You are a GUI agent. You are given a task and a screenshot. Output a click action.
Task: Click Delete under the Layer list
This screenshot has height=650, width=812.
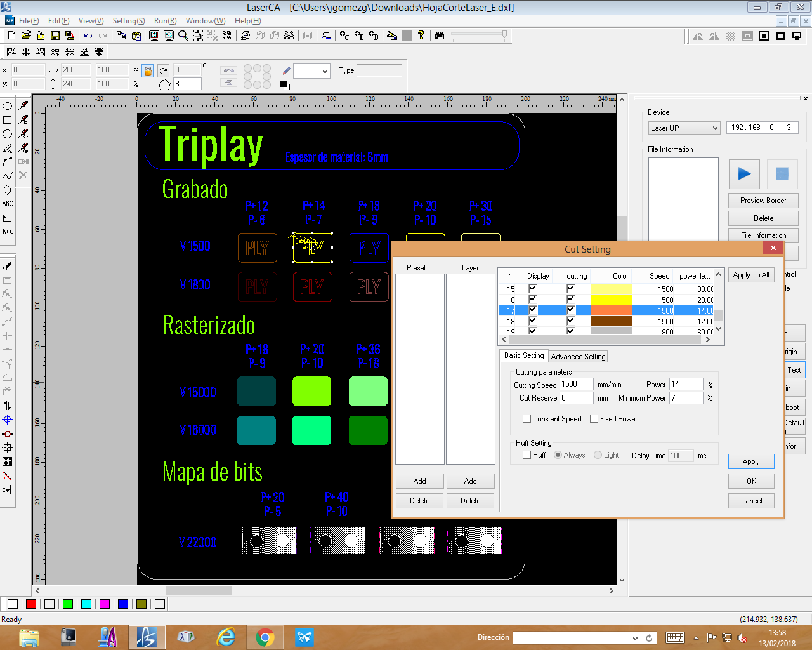tap(471, 501)
